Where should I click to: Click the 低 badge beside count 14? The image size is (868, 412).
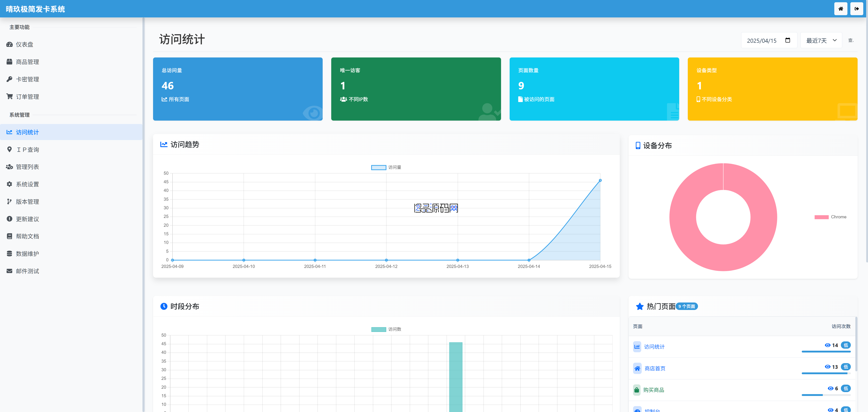point(845,345)
